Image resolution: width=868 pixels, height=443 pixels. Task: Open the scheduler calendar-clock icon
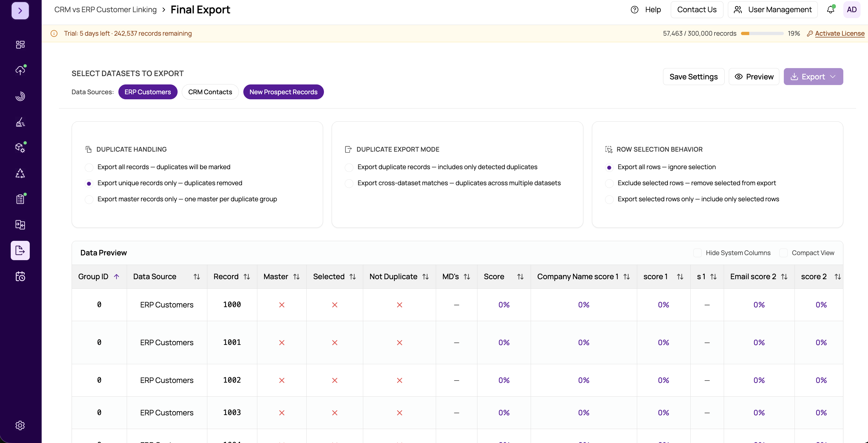pyautogui.click(x=20, y=276)
